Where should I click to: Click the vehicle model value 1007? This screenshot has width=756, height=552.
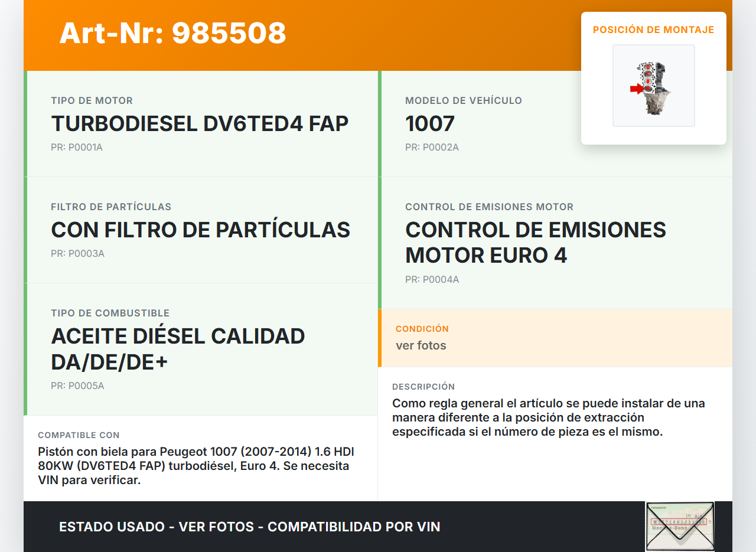click(429, 124)
